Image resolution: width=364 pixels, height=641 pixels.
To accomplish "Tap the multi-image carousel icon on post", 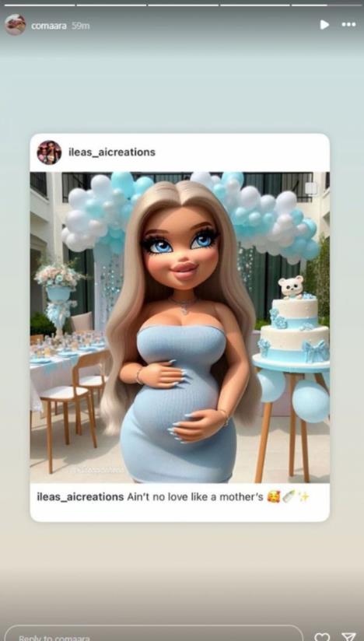I will (x=311, y=188).
